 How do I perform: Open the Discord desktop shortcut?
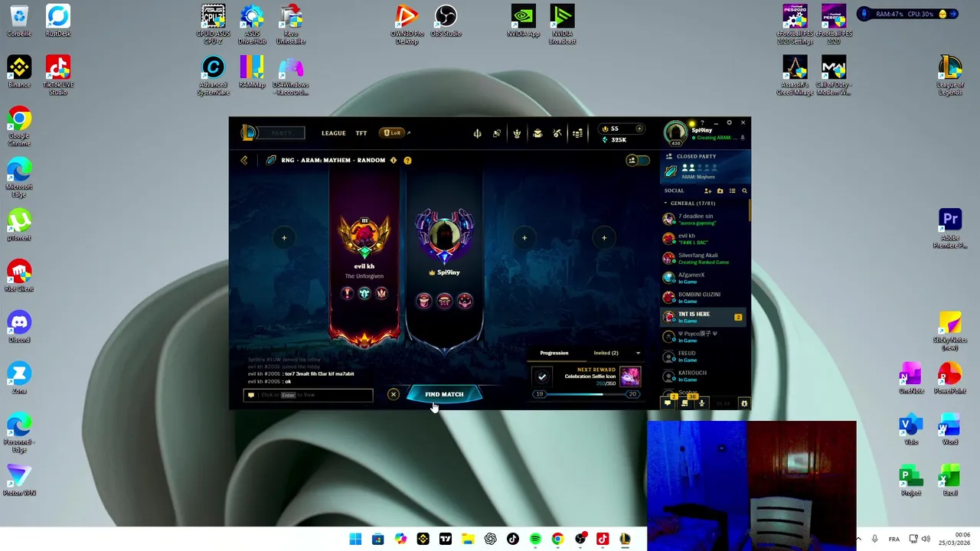[19, 327]
